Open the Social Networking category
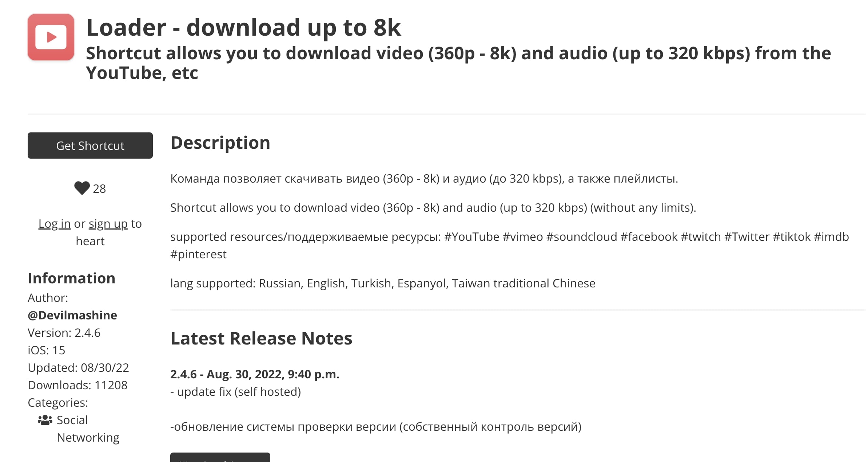868x462 pixels. click(x=88, y=429)
